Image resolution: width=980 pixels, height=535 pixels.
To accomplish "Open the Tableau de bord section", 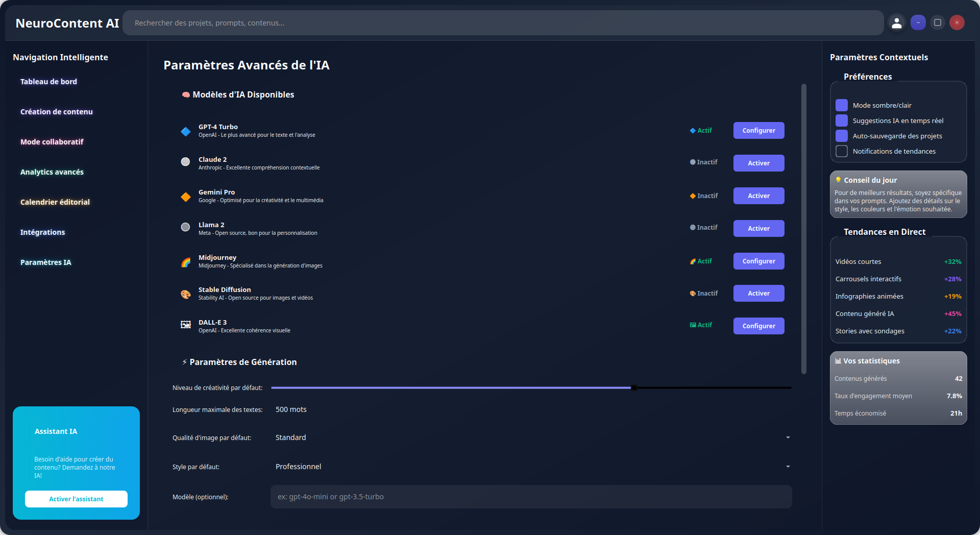I will coord(48,81).
